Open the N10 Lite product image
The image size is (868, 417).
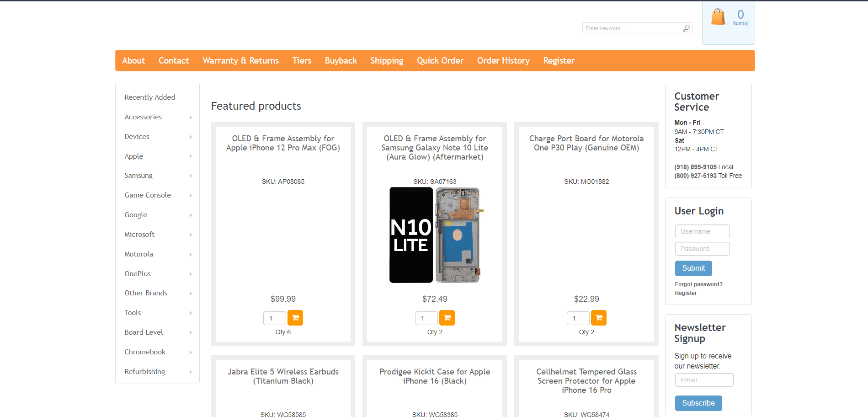435,235
